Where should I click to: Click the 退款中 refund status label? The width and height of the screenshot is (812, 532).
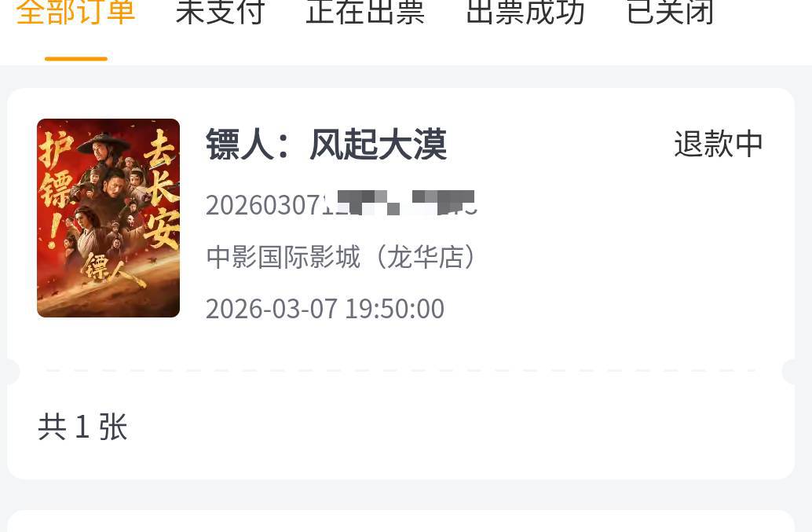[x=719, y=144]
